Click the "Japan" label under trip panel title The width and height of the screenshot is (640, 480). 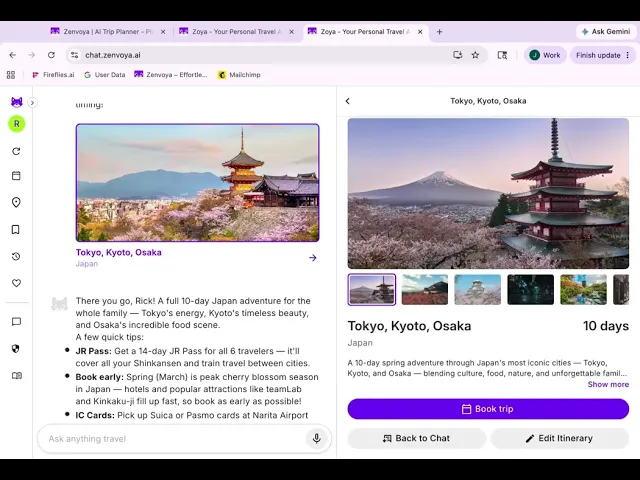click(360, 343)
